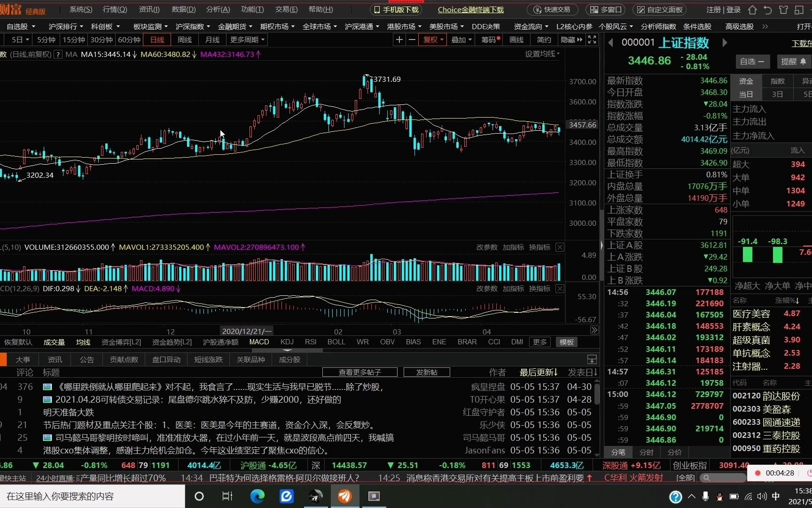Click the more-menu double chevron after 高级选股
812x508 pixels.
pyautogui.click(x=765, y=27)
